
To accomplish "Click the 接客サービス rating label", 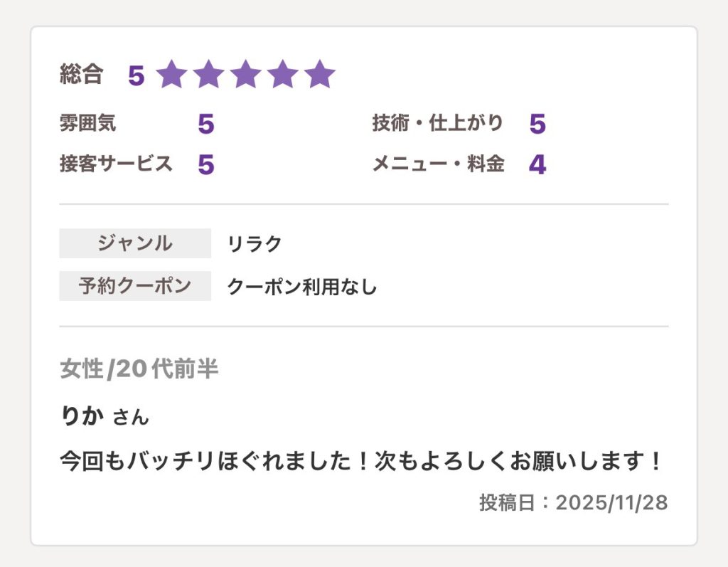I will (x=116, y=164).
